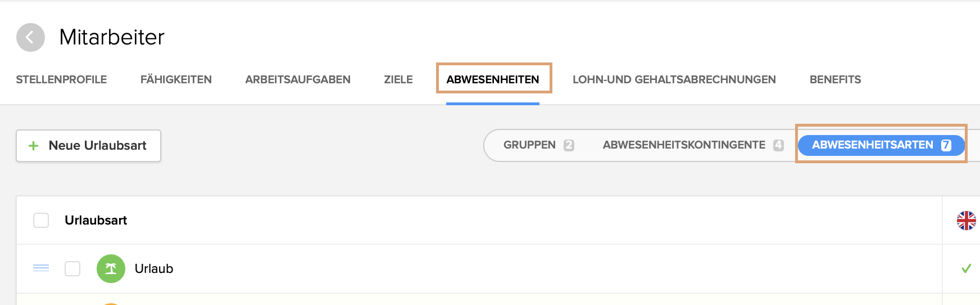Screen dimensions: 980x305
Task: Go to the Arbeitsaufgaben tab
Action: (298, 80)
